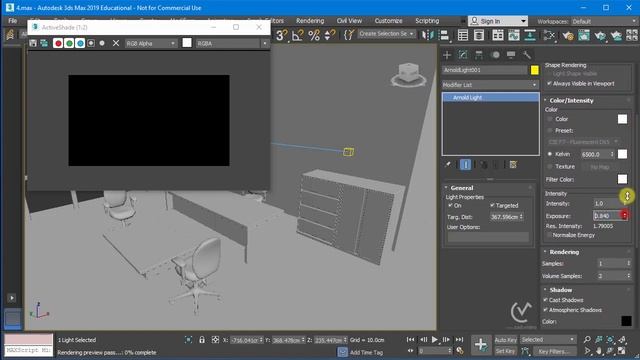This screenshot has height=360, width=640.
Task: Collapse the Rendering rollout
Action: click(x=564, y=252)
